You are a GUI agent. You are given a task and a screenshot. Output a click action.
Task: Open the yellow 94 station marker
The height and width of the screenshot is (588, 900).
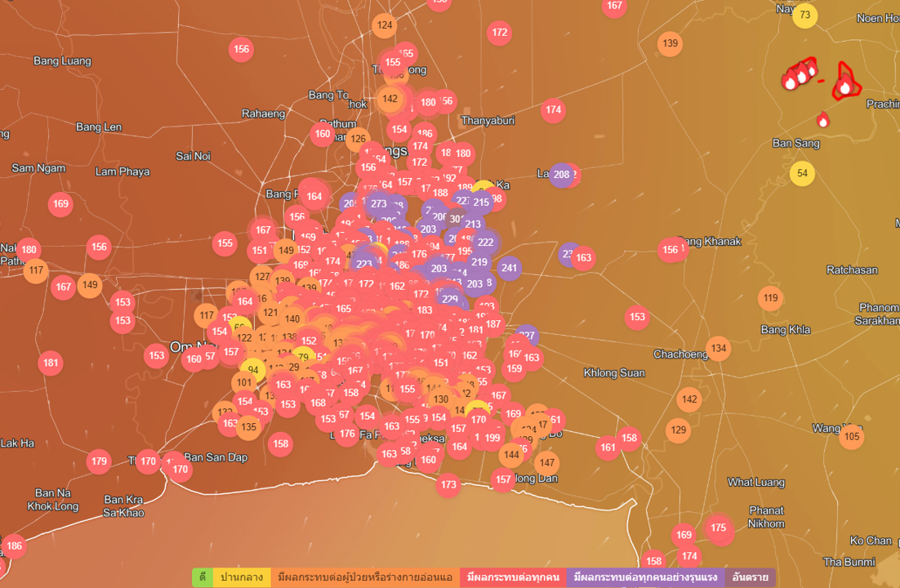[253, 370]
